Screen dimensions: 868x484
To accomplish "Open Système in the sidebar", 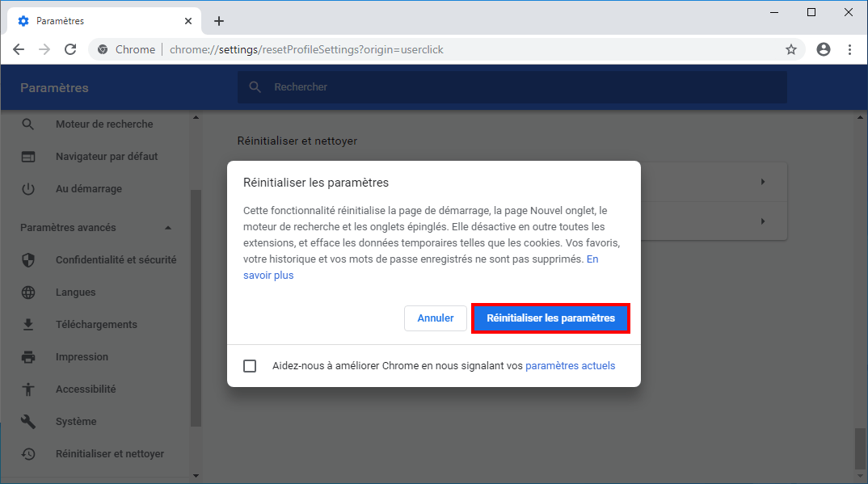I will tap(76, 422).
